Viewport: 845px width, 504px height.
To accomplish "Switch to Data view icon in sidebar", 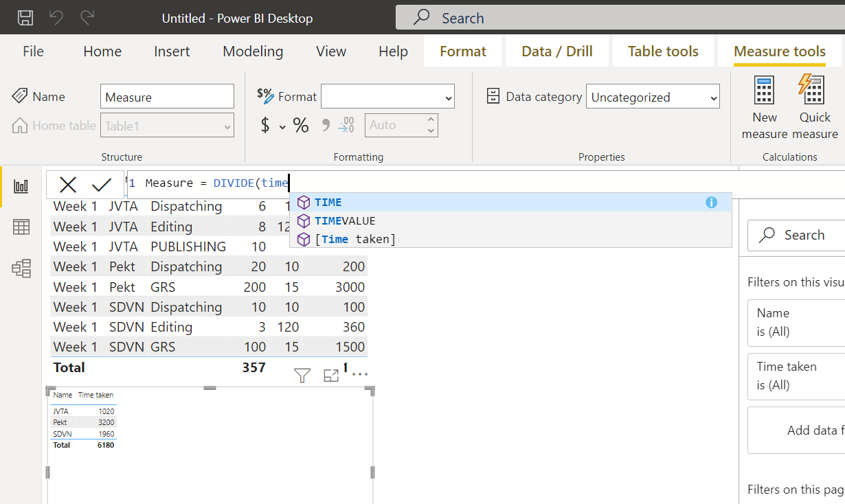I will click(21, 227).
